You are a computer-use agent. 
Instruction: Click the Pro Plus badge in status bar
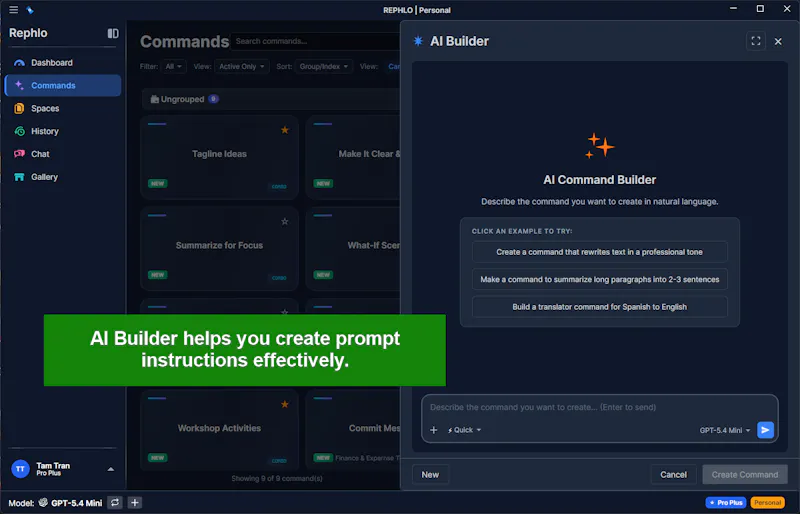point(726,503)
